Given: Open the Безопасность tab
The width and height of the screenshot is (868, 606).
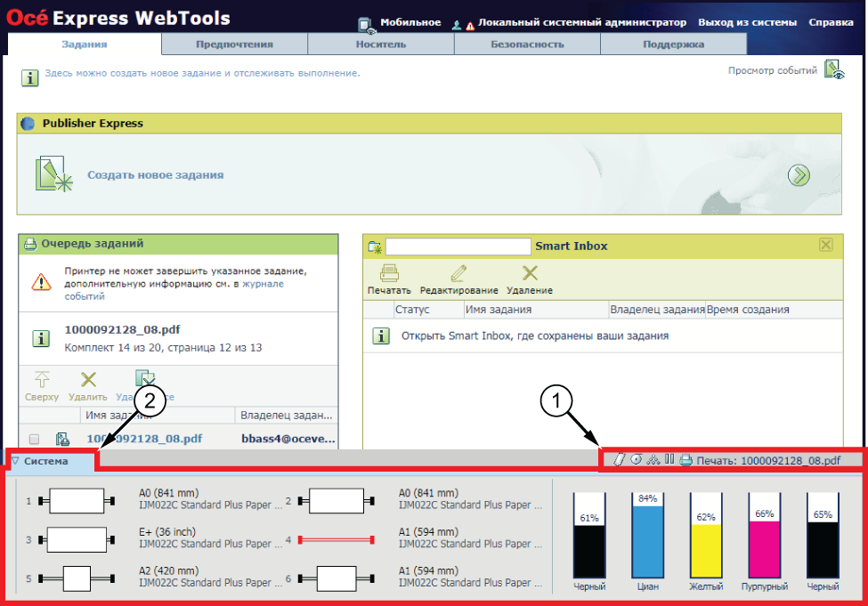Looking at the screenshot, I should pos(527,44).
